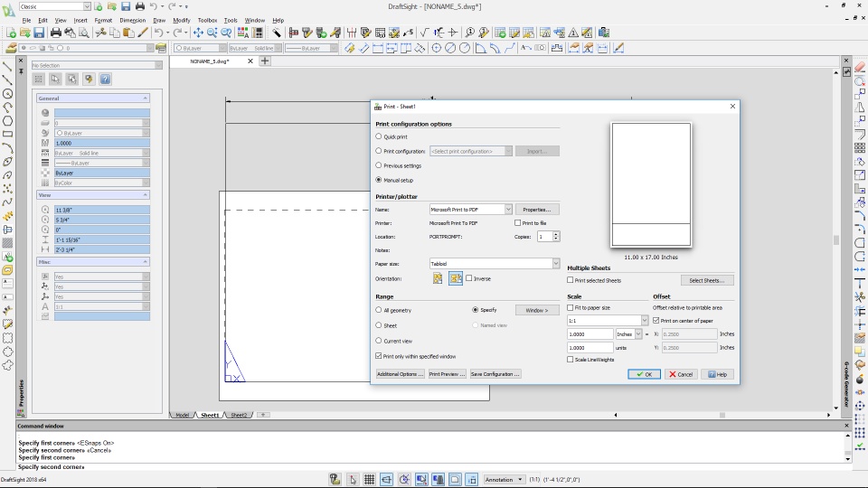Viewport: 868px width, 488px height.
Task: Expand the printer Name dropdown
Action: coord(508,210)
